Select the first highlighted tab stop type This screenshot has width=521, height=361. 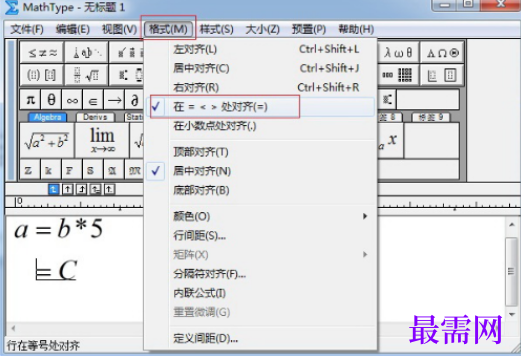tap(53, 189)
